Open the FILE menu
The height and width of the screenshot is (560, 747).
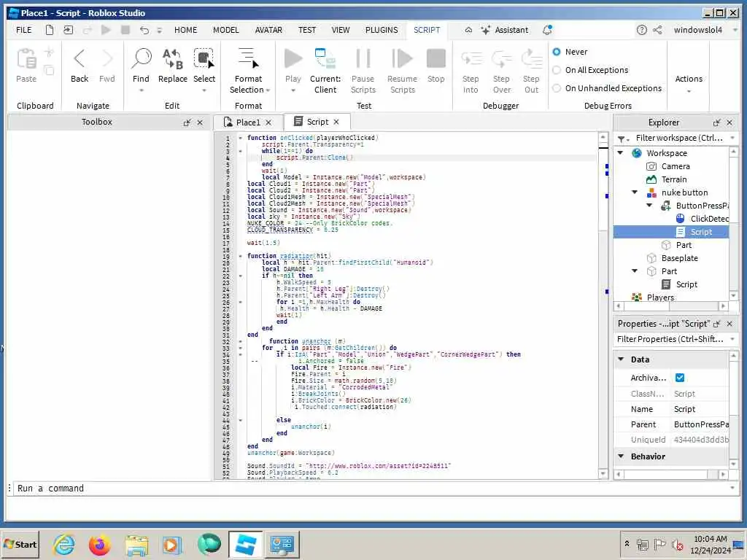[x=24, y=30]
